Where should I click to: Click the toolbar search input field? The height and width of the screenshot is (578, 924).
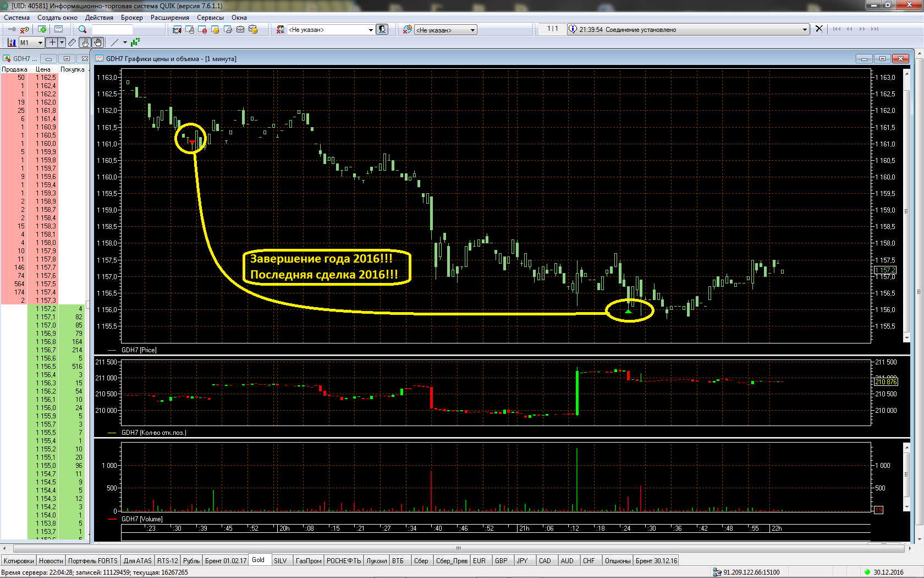112,30
